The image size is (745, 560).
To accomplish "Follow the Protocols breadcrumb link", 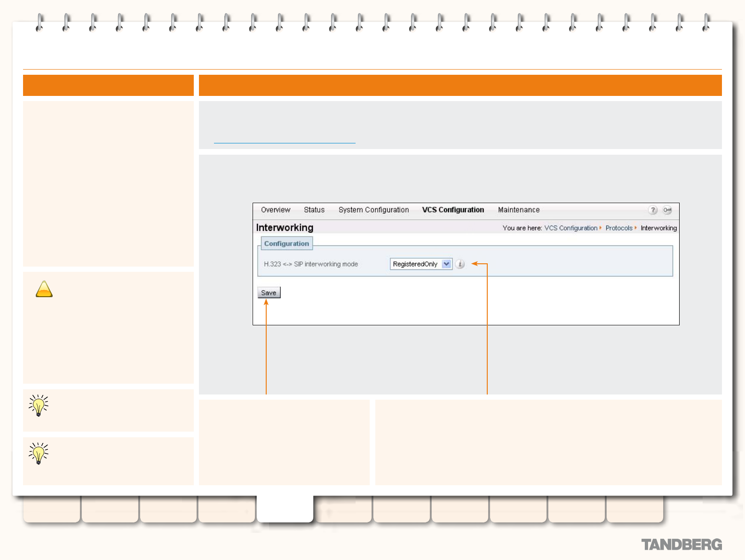I will click(x=619, y=228).
